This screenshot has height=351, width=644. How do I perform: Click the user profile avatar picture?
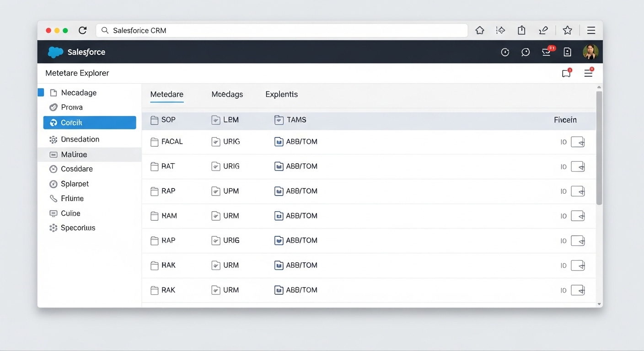(590, 52)
